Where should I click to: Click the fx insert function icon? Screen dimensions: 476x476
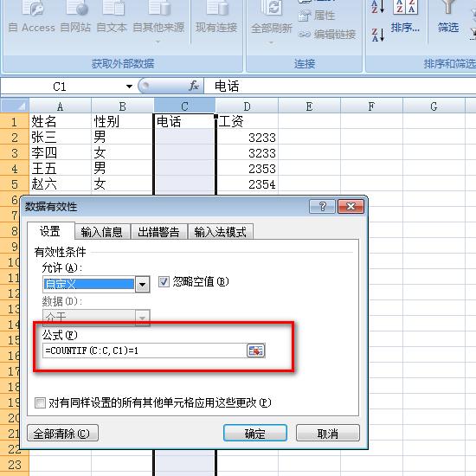click(193, 87)
